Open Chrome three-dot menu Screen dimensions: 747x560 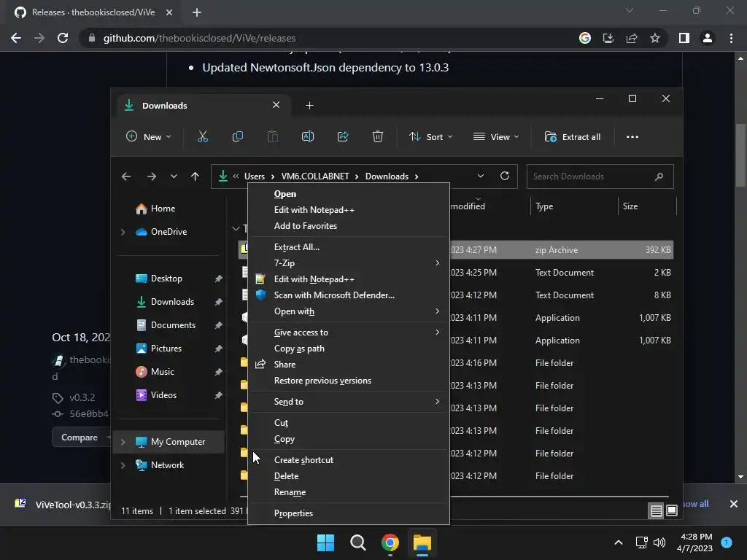731,38
